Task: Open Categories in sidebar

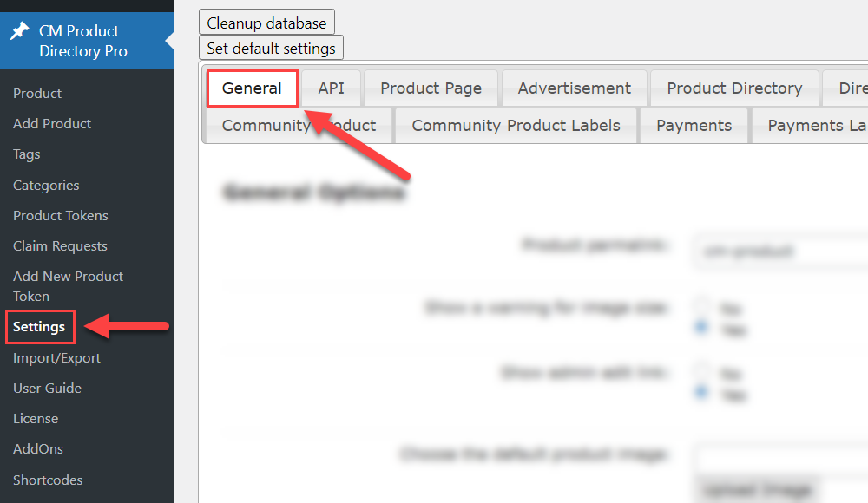Action: coord(46,186)
